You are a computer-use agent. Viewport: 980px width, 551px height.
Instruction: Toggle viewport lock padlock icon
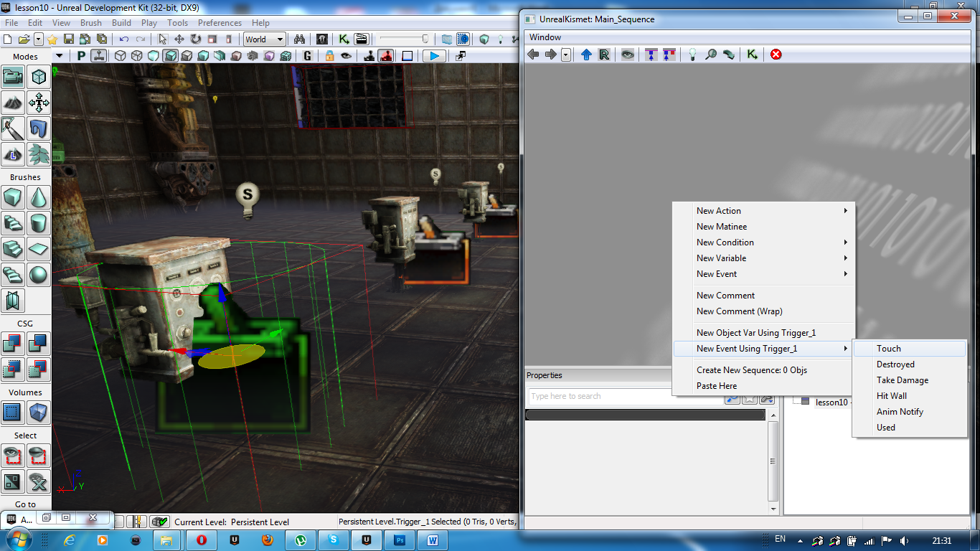(329, 56)
